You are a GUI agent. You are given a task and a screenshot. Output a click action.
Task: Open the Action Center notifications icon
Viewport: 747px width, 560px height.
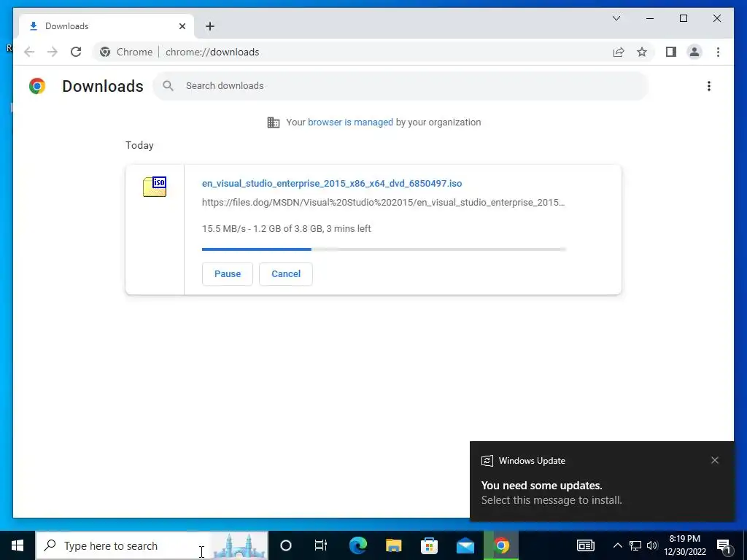724,545
